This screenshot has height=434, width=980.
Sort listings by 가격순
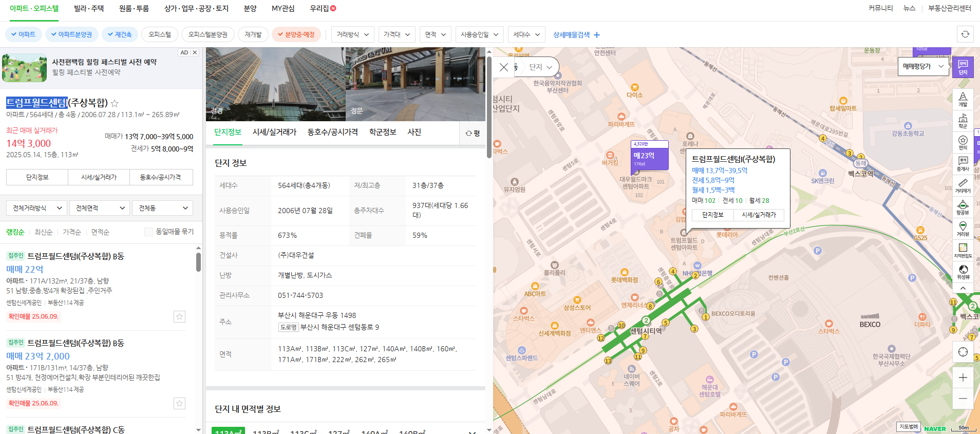pos(72,232)
